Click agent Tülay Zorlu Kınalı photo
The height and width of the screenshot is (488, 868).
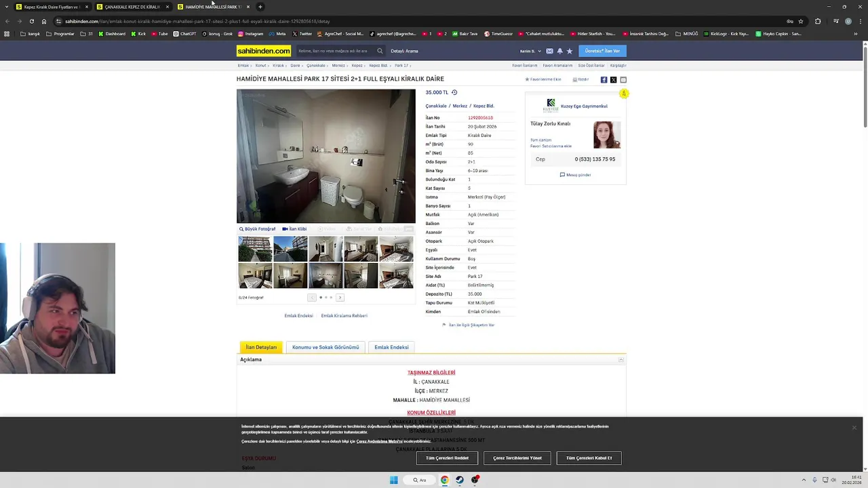click(606, 135)
